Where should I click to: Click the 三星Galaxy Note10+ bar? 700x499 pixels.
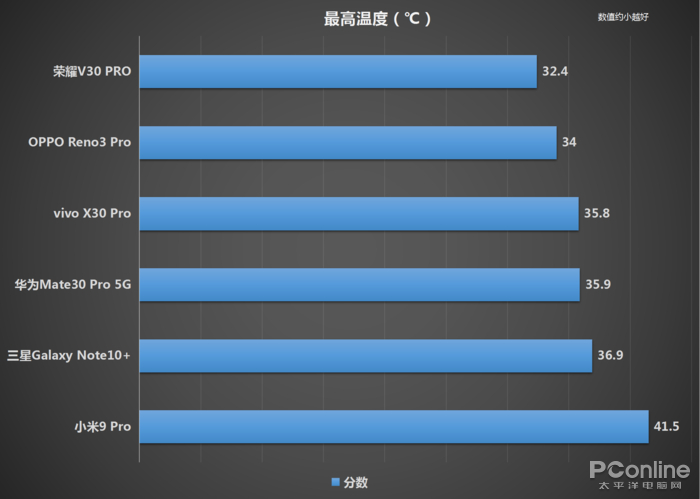[x=366, y=356]
